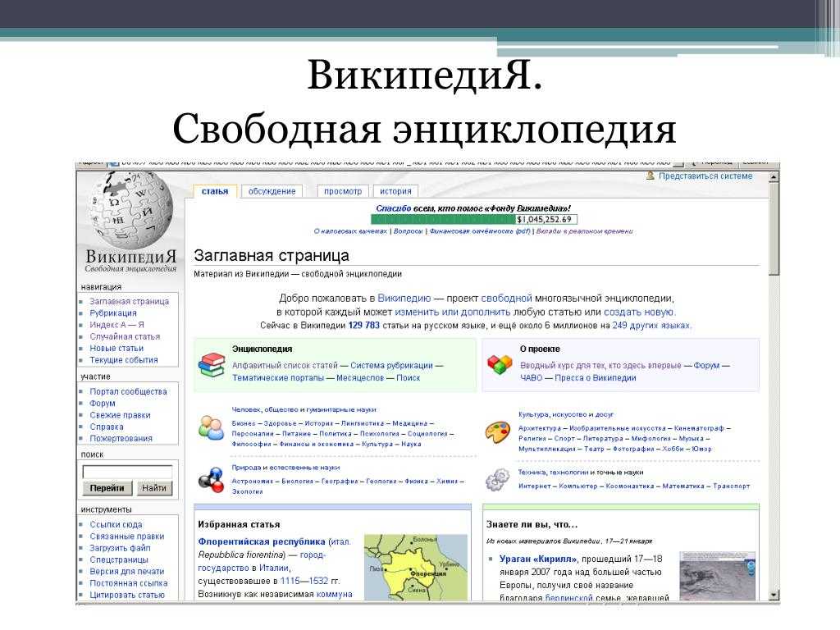Open 'Пресса о Википедии' link
This screenshot has height=630, width=840.
(x=596, y=377)
